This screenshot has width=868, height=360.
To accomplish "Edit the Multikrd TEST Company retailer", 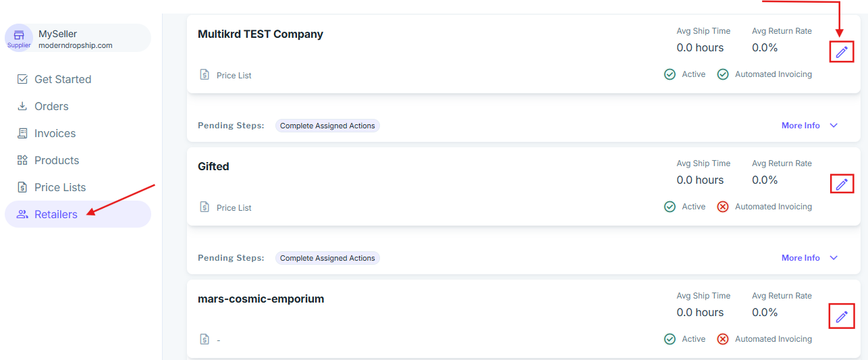I will [841, 52].
